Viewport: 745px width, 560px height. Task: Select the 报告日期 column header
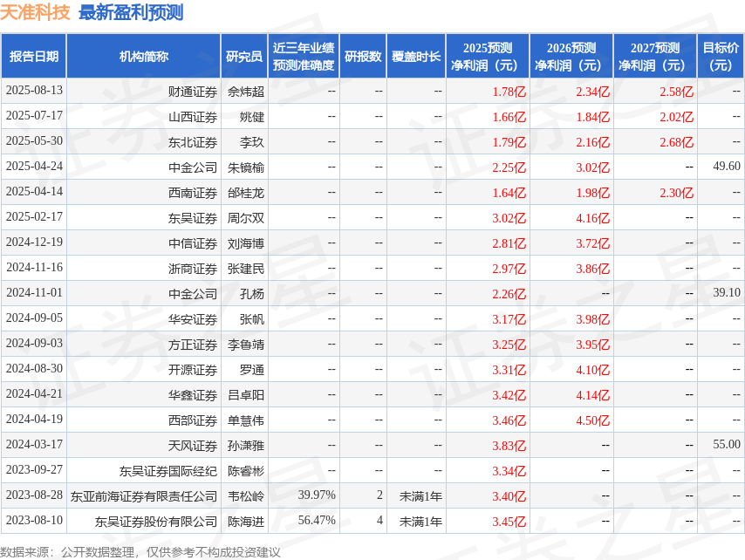[34, 56]
